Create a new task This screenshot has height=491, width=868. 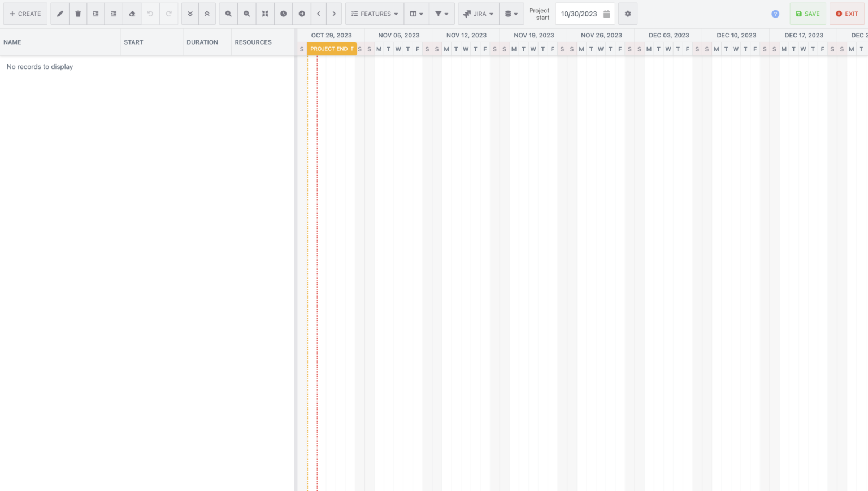click(x=25, y=14)
